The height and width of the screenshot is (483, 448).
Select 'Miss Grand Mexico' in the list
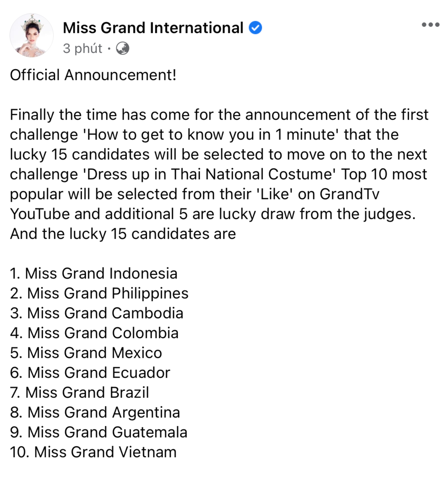pyautogui.click(x=86, y=352)
